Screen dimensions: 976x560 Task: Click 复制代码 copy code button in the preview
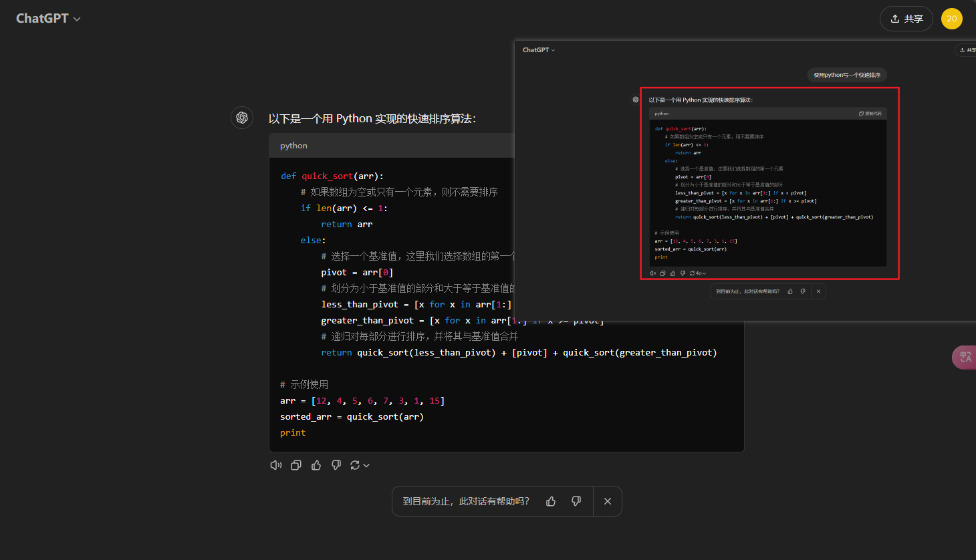(x=870, y=114)
